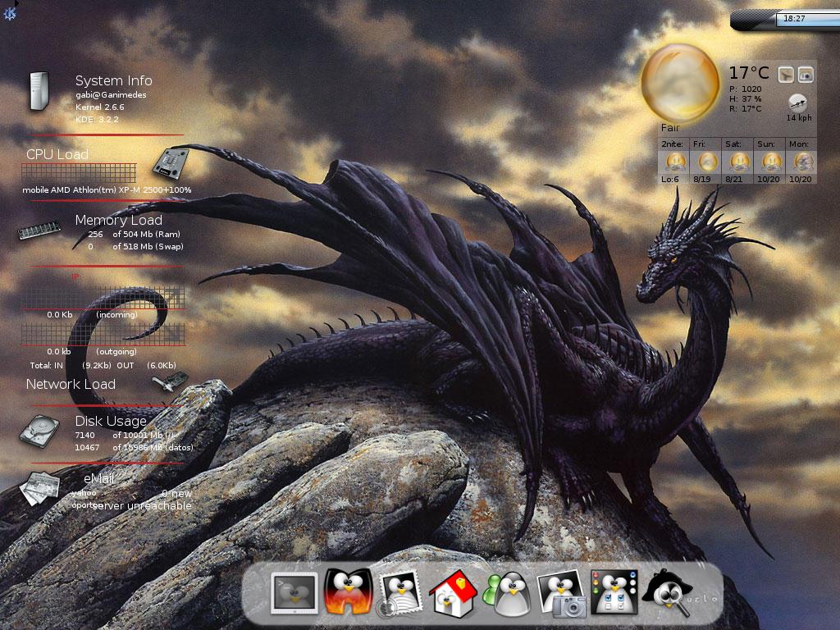Open the checkbox settings penguin icon
Image resolution: width=840 pixels, height=630 pixels.
[614, 592]
